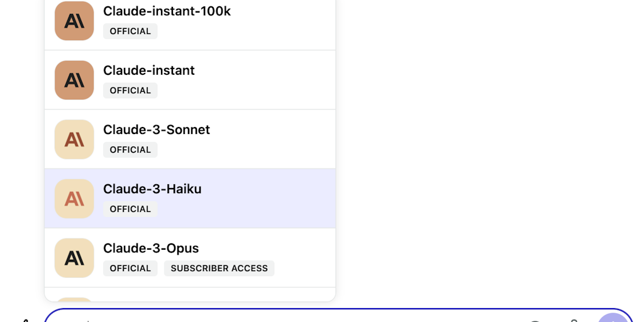Choose Claude-3-Opus from the list
This screenshot has width=644, height=322.
[x=151, y=248]
